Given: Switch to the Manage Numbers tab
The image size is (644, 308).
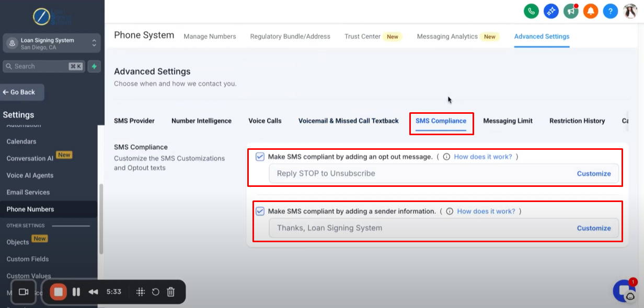Looking at the screenshot, I should 210,37.
